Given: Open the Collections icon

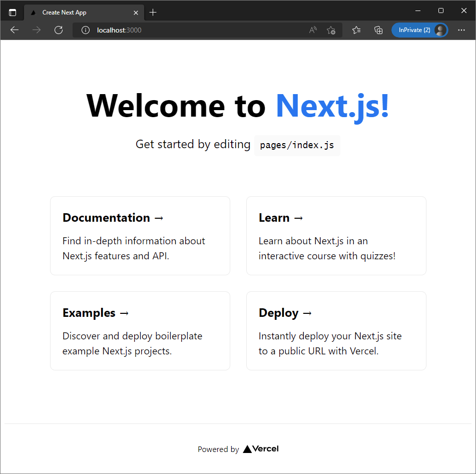Looking at the screenshot, I should point(378,30).
